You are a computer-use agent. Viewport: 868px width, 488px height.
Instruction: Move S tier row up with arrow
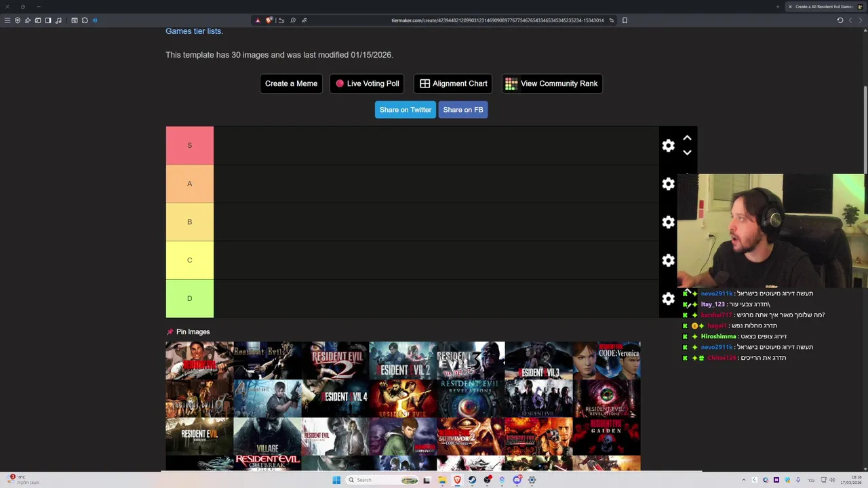[x=687, y=138]
